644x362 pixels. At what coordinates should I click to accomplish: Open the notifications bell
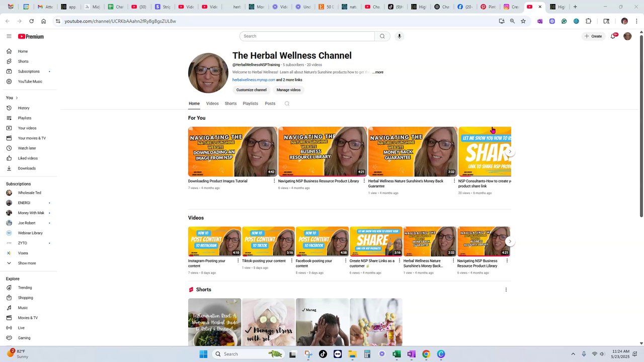click(x=613, y=36)
